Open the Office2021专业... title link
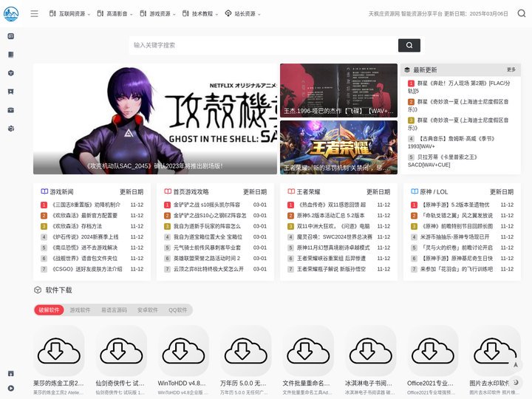Viewport: 532px width, 399px height. (x=430, y=383)
